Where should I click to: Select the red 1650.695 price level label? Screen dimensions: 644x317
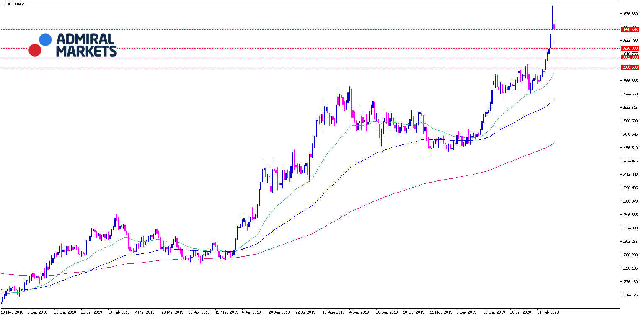(630, 30)
